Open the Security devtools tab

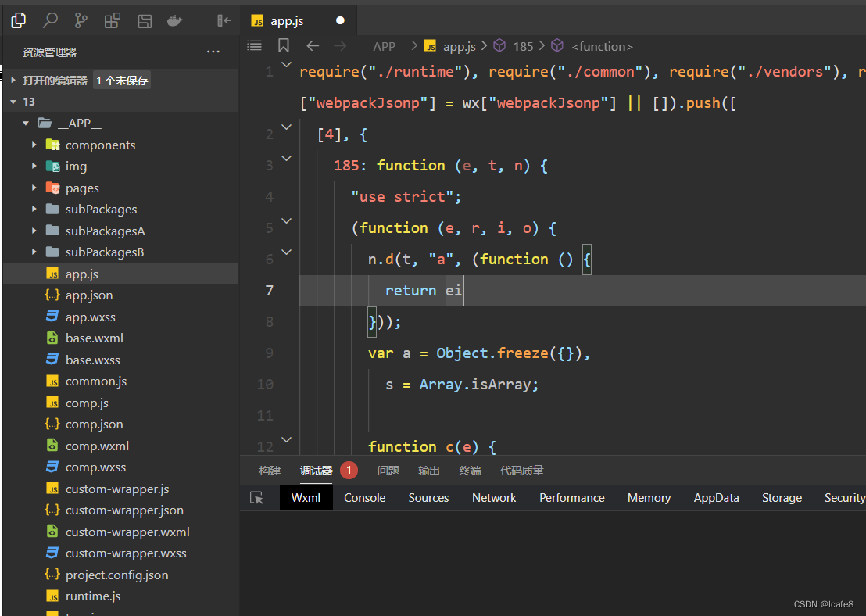click(844, 498)
